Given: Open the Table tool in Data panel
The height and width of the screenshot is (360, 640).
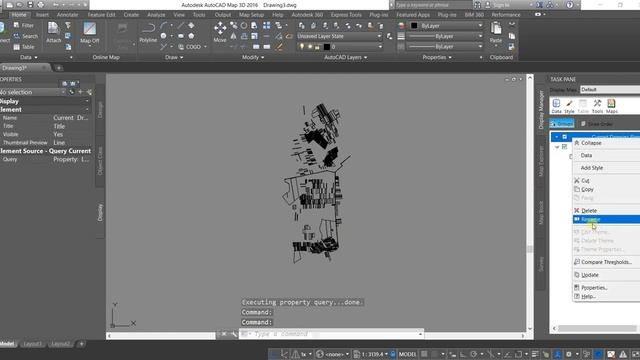Looking at the screenshot, I should pyautogui.click(x=24, y=47).
